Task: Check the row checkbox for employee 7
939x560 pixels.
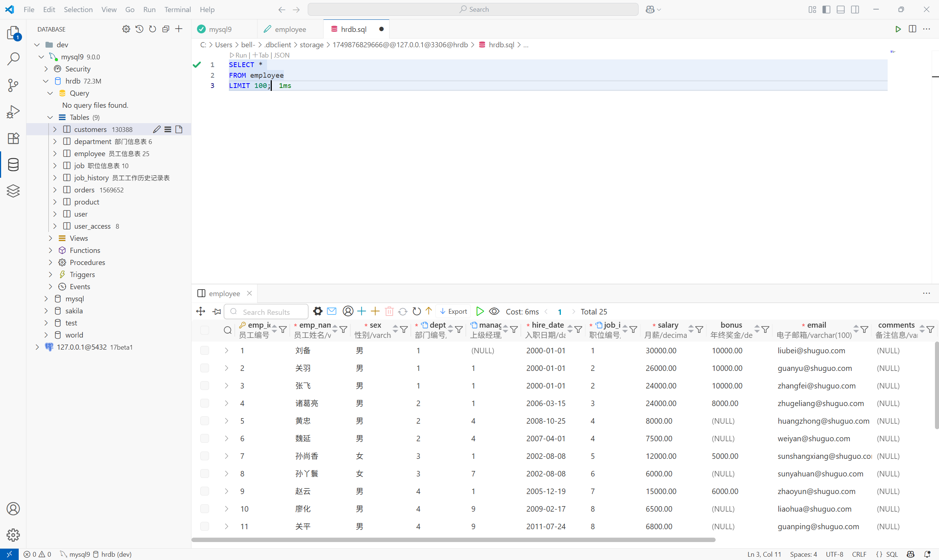Action: [205, 456]
